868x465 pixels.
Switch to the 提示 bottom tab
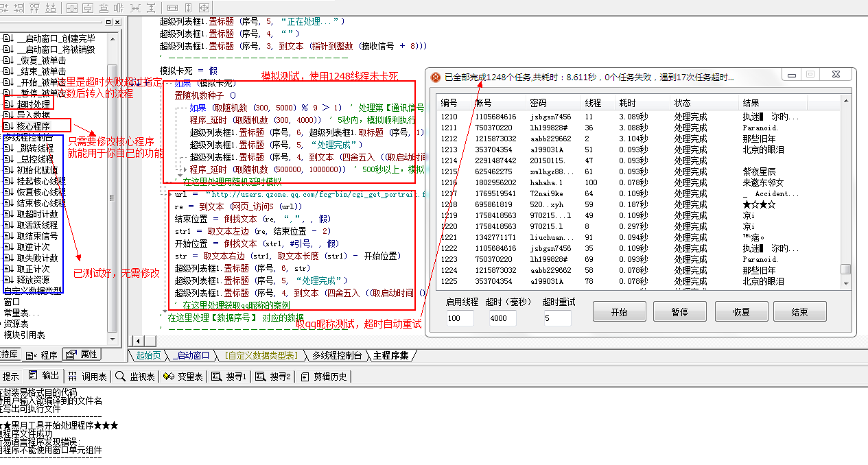pos(10,377)
